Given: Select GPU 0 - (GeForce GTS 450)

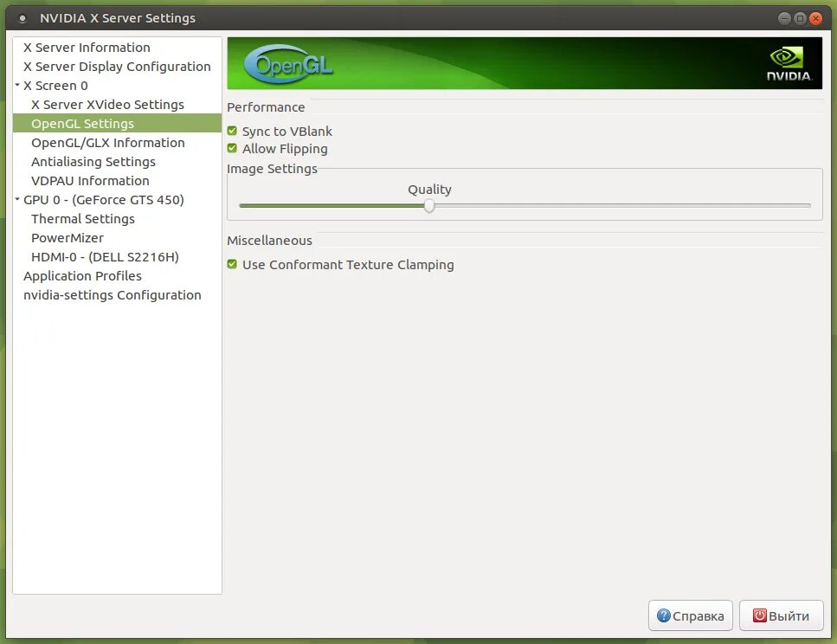Looking at the screenshot, I should click(104, 200).
